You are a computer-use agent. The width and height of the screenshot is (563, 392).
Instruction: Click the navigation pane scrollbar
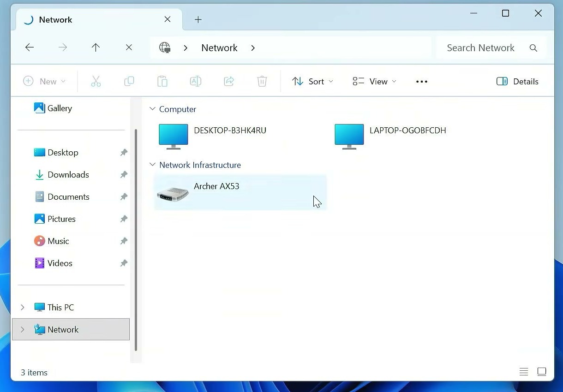(136, 240)
